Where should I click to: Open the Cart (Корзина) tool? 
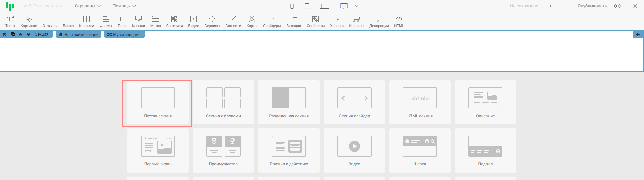click(x=356, y=21)
